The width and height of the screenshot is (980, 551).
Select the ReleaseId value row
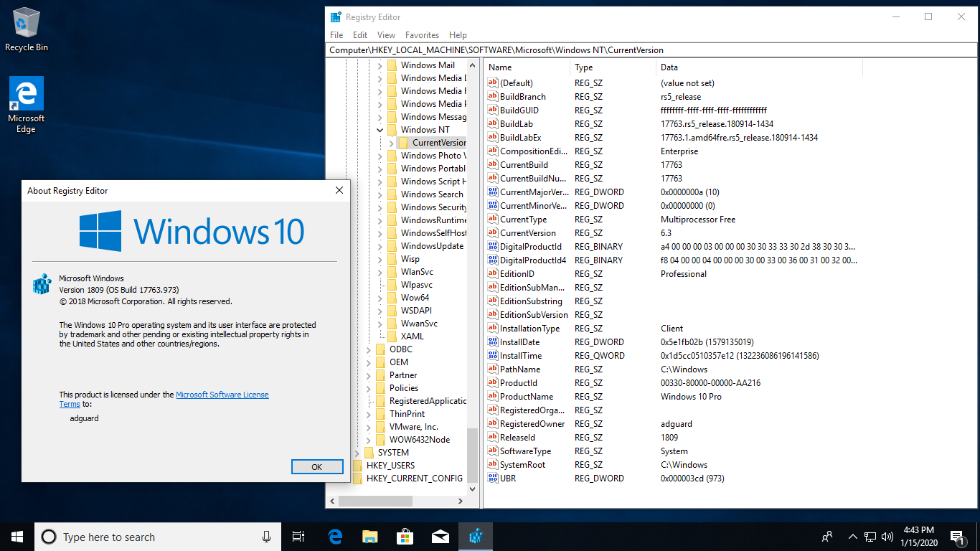click(673, 437)
